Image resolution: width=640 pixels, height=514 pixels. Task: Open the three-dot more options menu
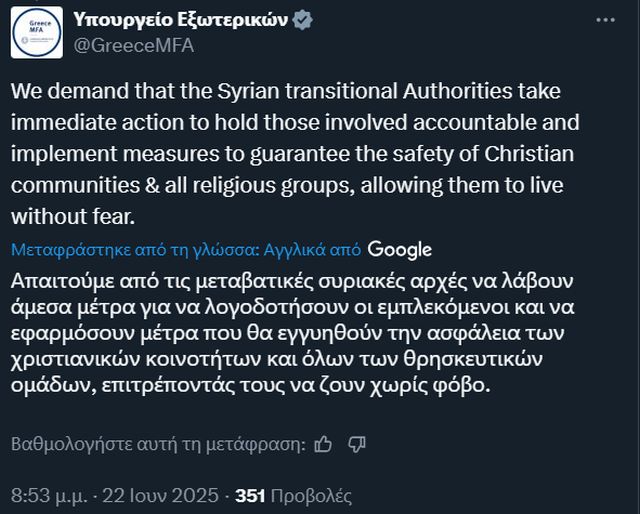click(x=605, y=20)
